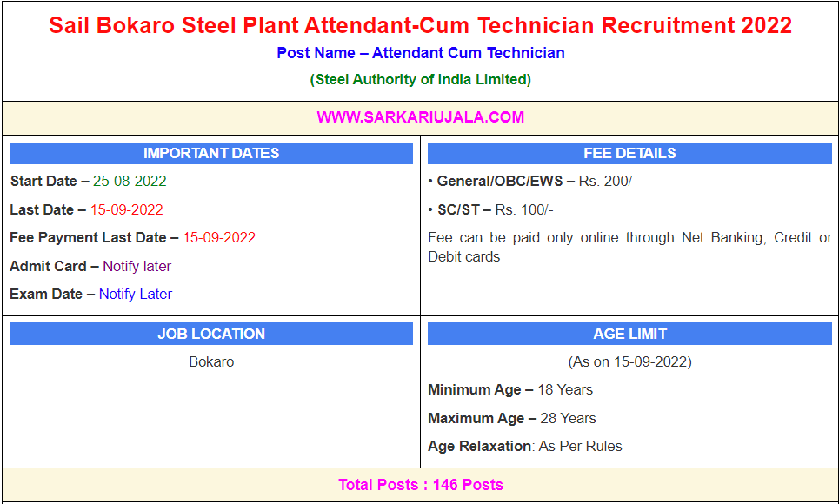Click the Bokaro job location text

point(211,361)
